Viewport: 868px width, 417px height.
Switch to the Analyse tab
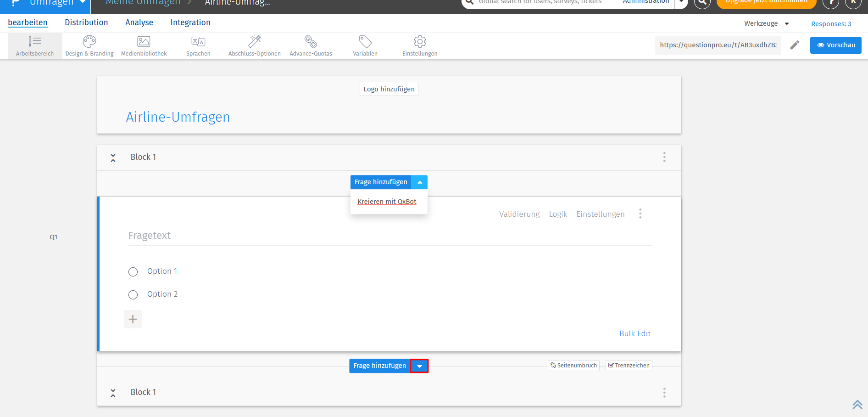[139, 23]
